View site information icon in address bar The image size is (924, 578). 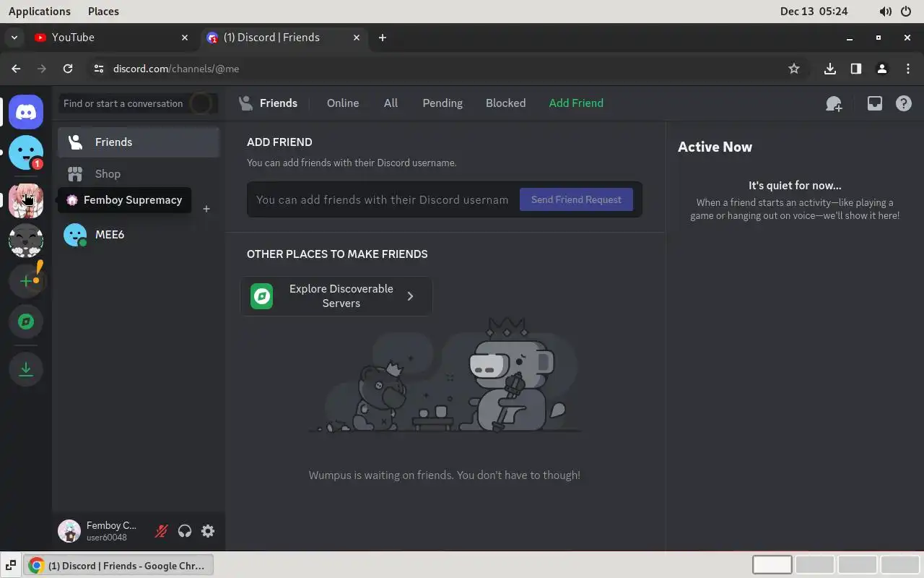100,69
